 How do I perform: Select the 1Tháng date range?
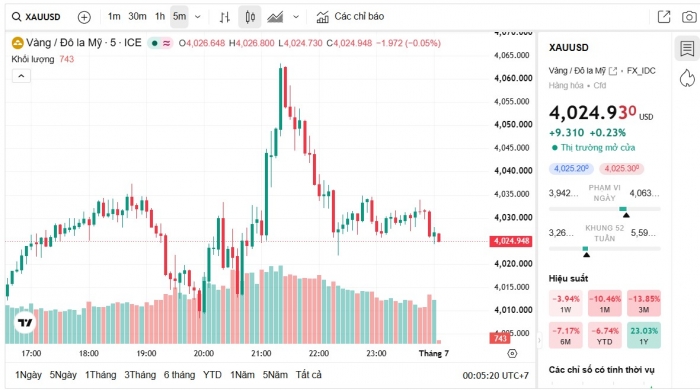(x=100, y=375)
